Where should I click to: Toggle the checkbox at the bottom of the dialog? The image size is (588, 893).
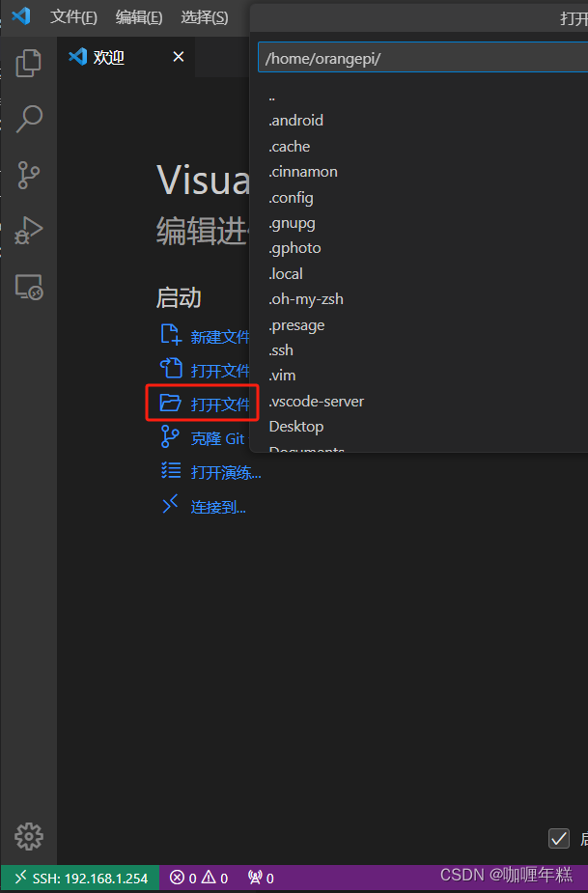(558, 838)
